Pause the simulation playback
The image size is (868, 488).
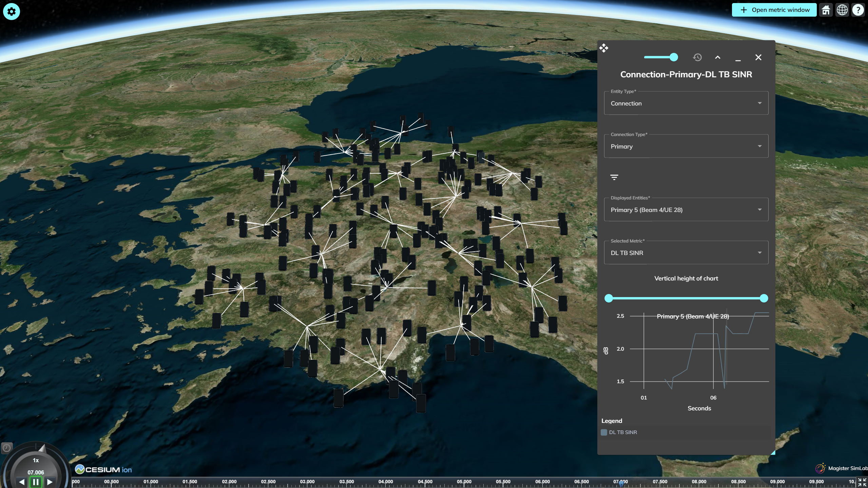tap(36, 482)
